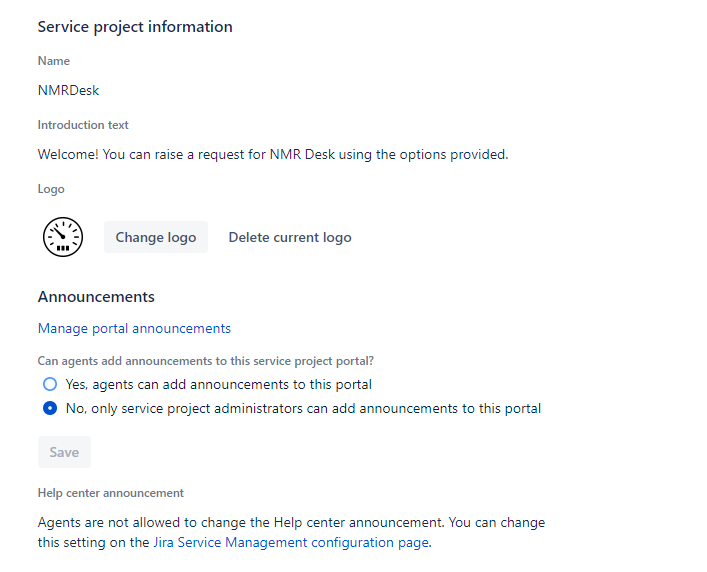Click the Introduction text label
Image resolution: width=707 pixels, height=572 pixels.
point(83,125)
